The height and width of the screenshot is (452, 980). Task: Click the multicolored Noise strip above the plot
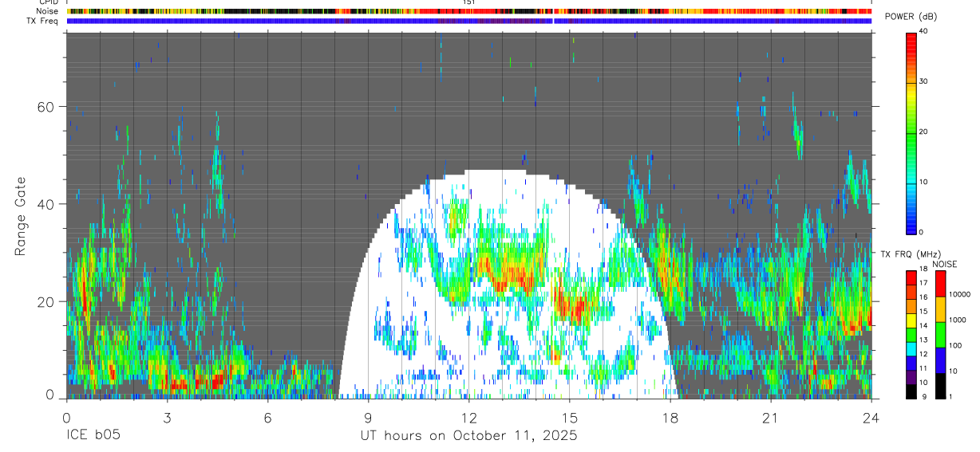(469, 12)
